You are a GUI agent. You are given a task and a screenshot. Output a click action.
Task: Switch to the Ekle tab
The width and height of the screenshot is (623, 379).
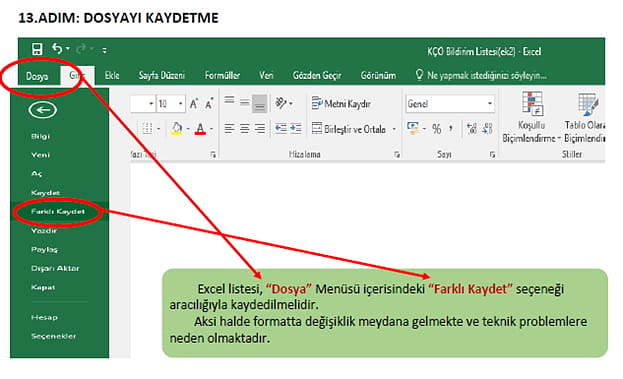(x=112, y=75)
